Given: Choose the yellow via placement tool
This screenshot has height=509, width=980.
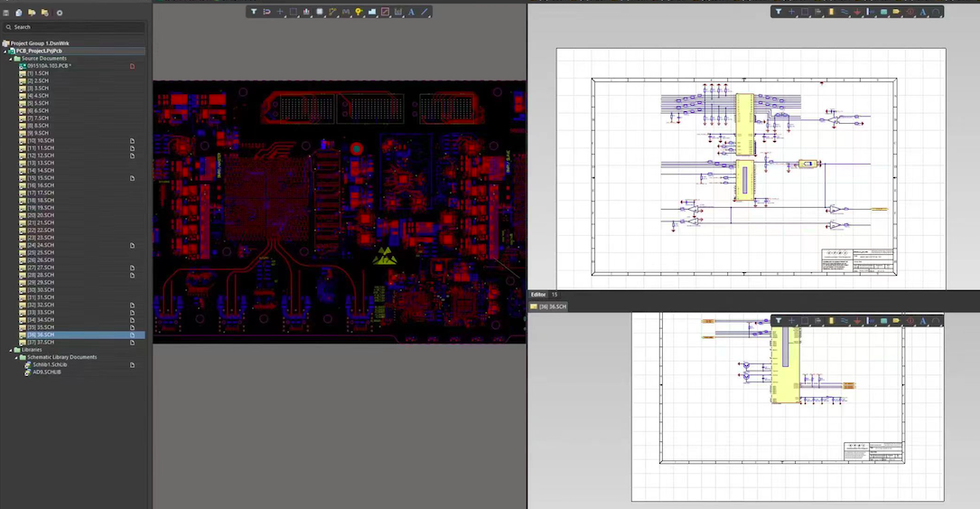Looking at the screenshot, I should pos(359,12).
